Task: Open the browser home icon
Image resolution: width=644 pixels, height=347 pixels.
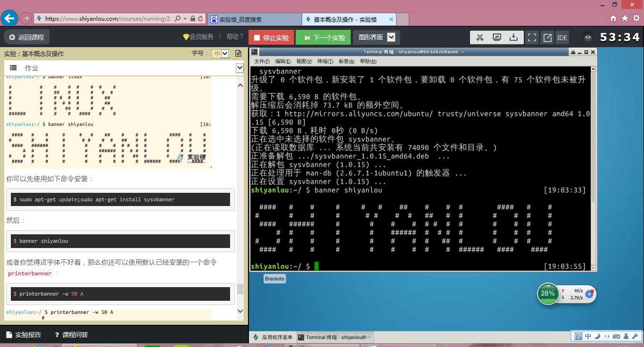Action: pyautogui.click(x=613, y=18)
